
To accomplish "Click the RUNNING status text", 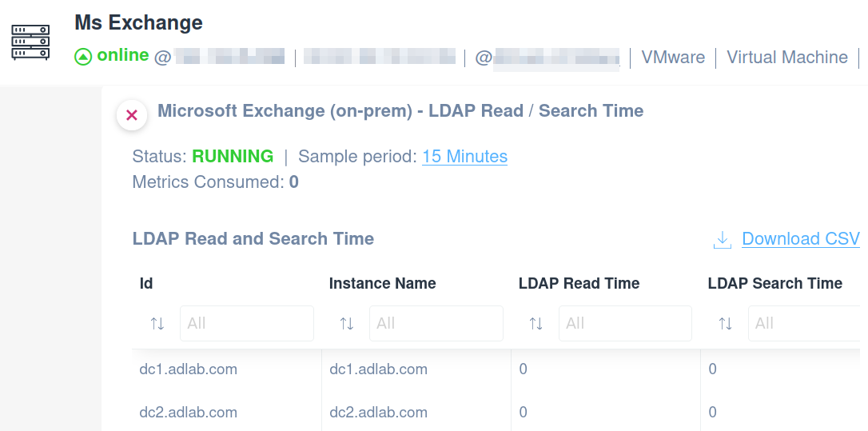I will pos(233,157).
